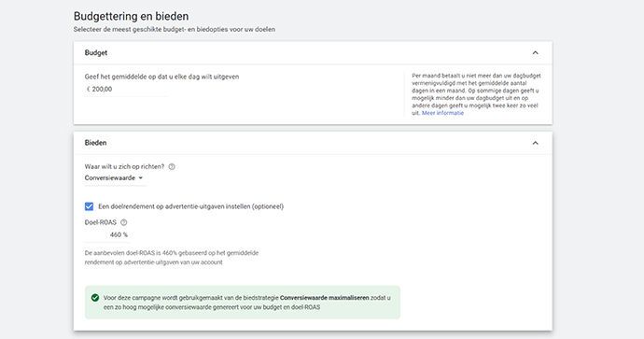Click the green checkmark icon in the notice
The image size is (644, 339).
95,298
